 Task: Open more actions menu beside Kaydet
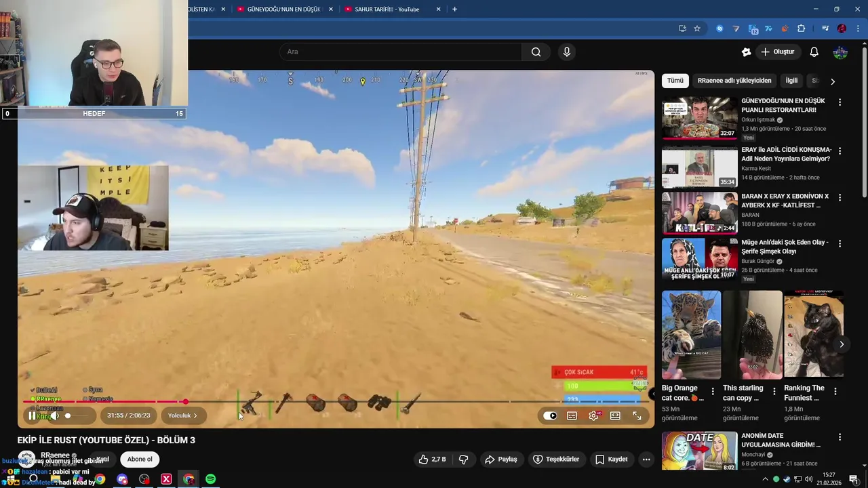point(646,460)
